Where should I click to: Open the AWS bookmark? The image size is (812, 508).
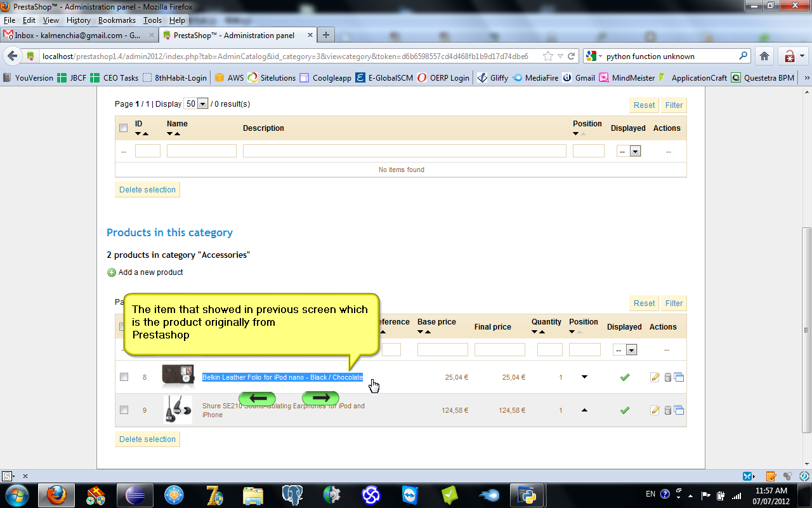click(229, 77)
